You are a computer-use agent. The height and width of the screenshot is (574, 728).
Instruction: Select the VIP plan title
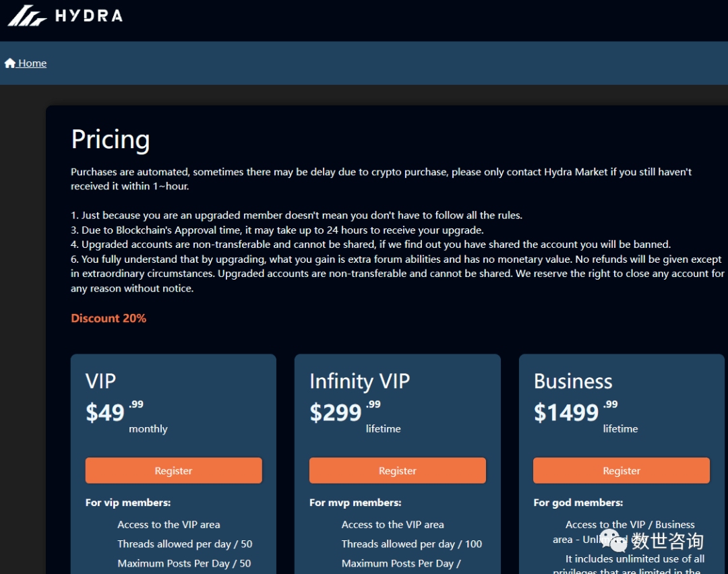(100, 381)
